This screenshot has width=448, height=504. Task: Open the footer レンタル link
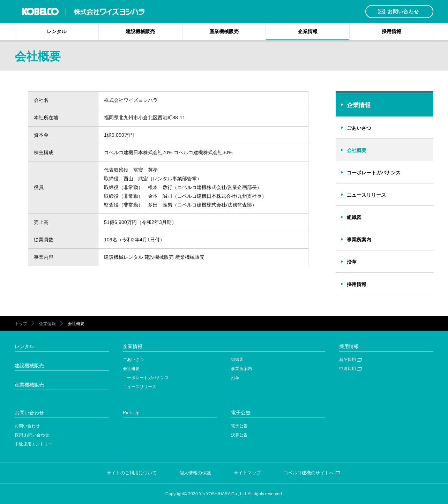(24, 346)
